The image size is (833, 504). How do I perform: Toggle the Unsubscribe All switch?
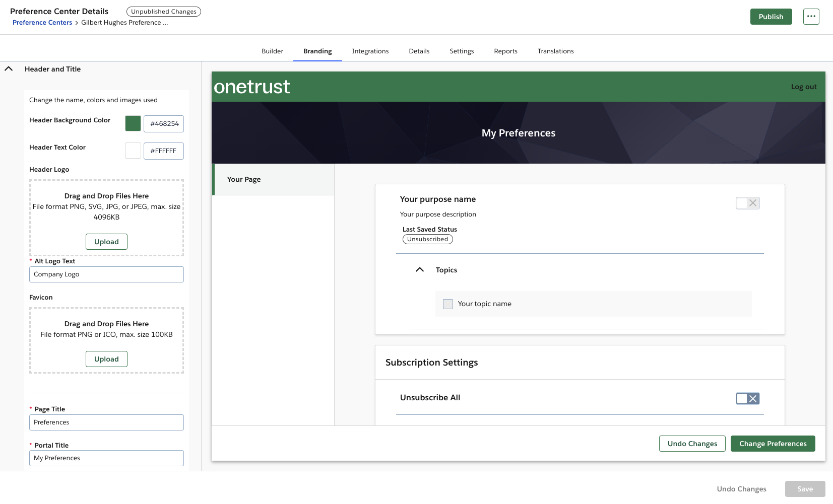tap(747, 398)
